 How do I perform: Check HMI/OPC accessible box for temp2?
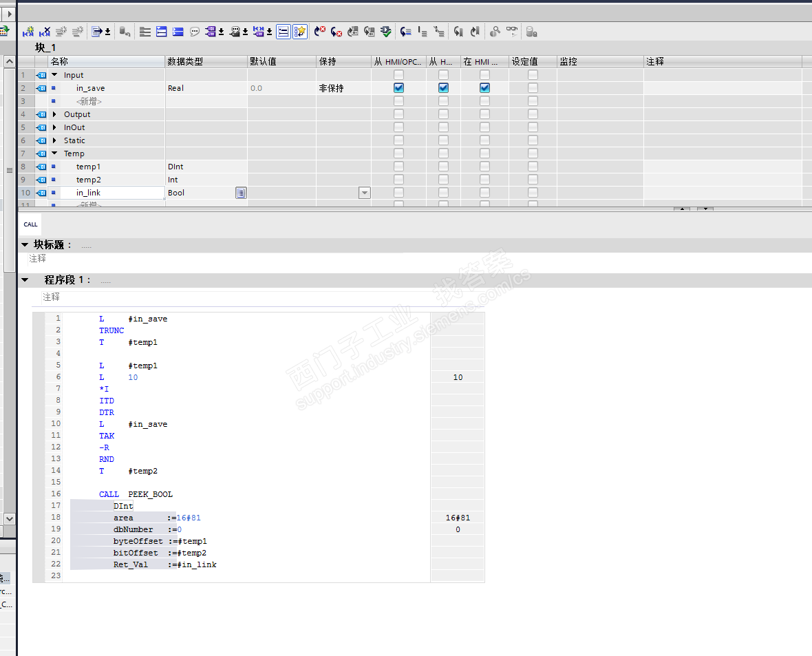[x=398, y=179]
